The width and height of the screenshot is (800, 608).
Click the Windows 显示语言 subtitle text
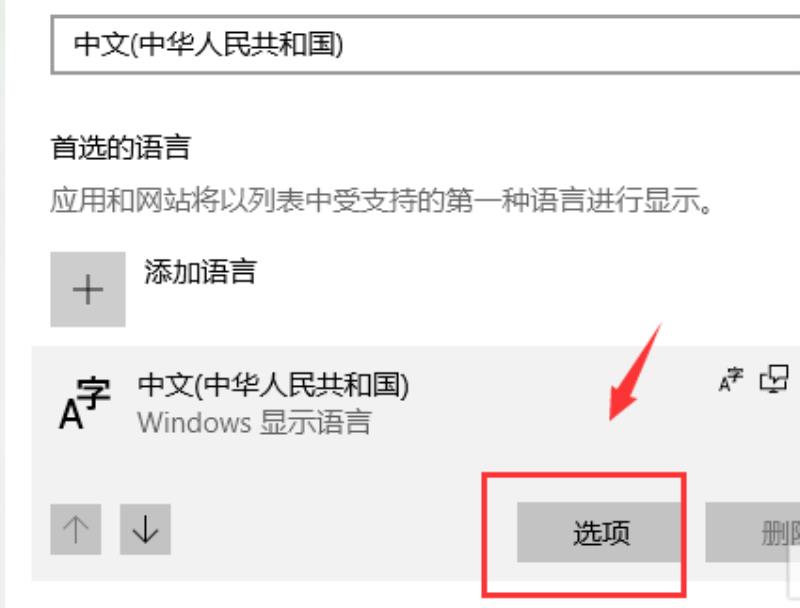(x=254, y=422)
